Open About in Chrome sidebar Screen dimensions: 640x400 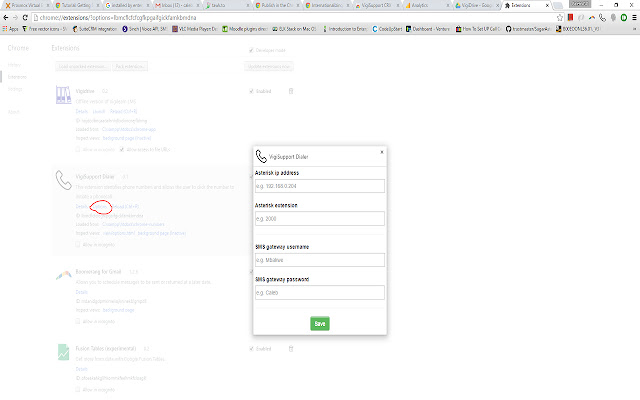(x=13, y=112)
